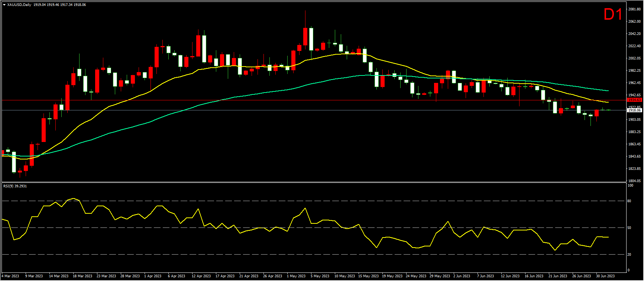Click the 1804.05 price on the scale

(x=634, y=181)
